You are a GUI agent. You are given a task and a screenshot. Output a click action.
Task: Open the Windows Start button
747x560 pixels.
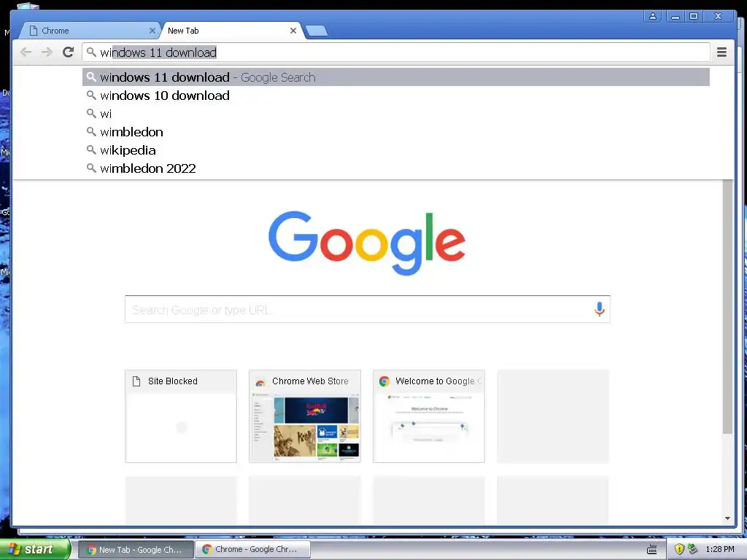[35, 549]
